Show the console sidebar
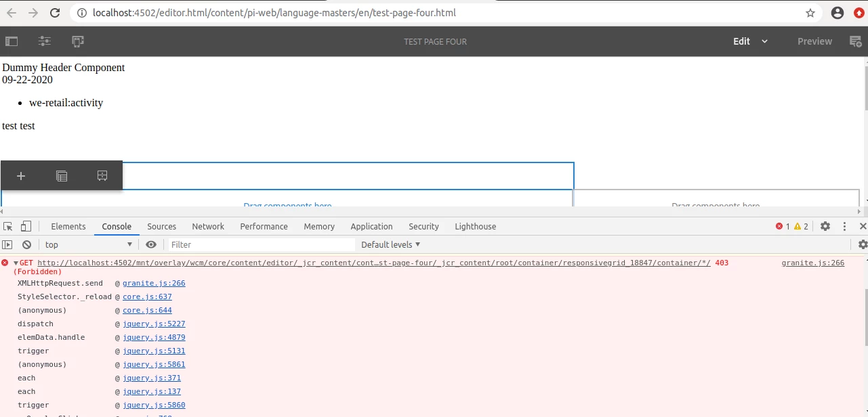This screenshot has height=417, width=868. [7, 244]
